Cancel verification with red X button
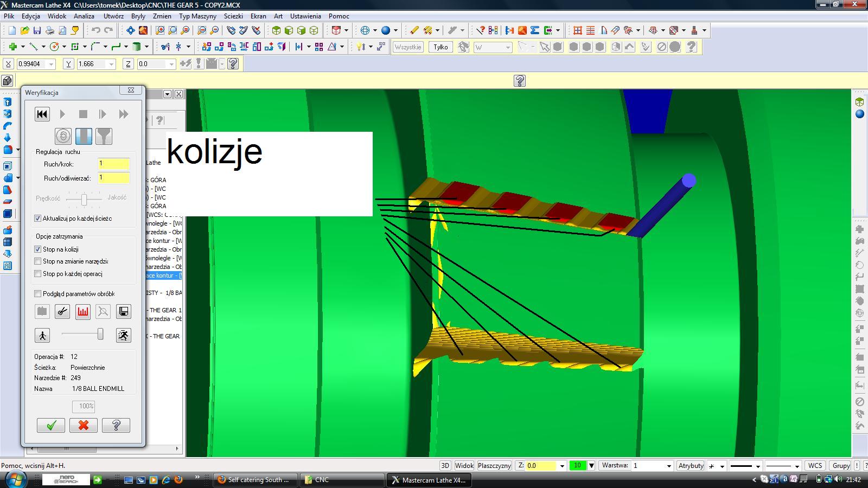 (84, 426)
